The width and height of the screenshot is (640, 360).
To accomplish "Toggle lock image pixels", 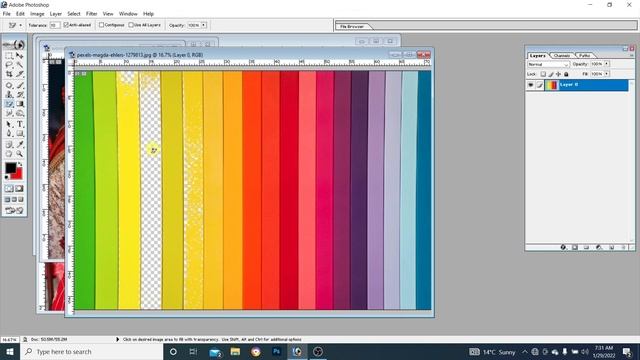I will 551,74.
